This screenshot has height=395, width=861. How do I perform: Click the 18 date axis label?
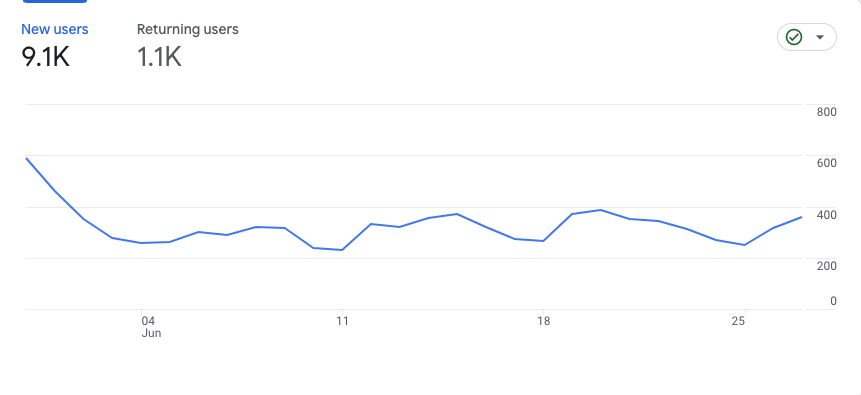pyautogui.click(x=543, y=321)
